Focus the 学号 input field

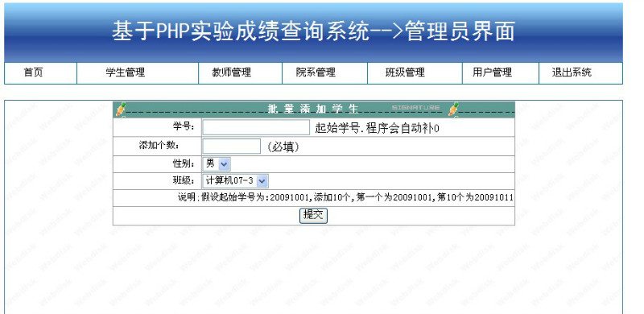[x=256, y=127]
